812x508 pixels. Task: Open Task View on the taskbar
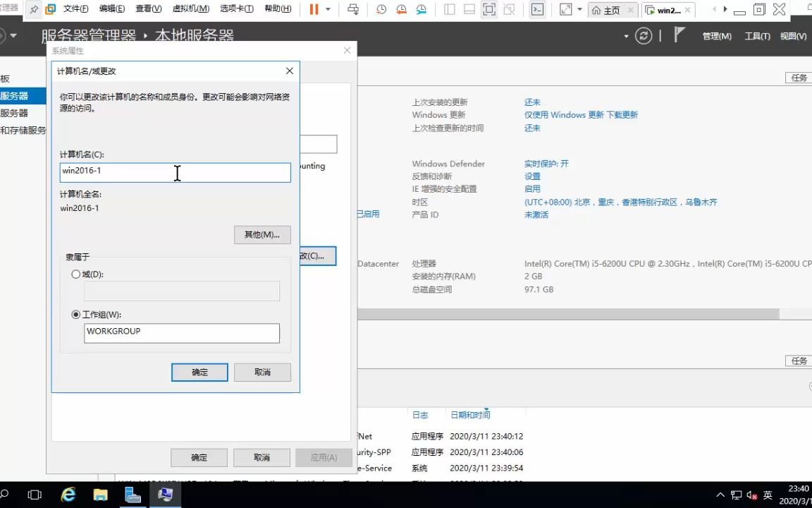35,495
